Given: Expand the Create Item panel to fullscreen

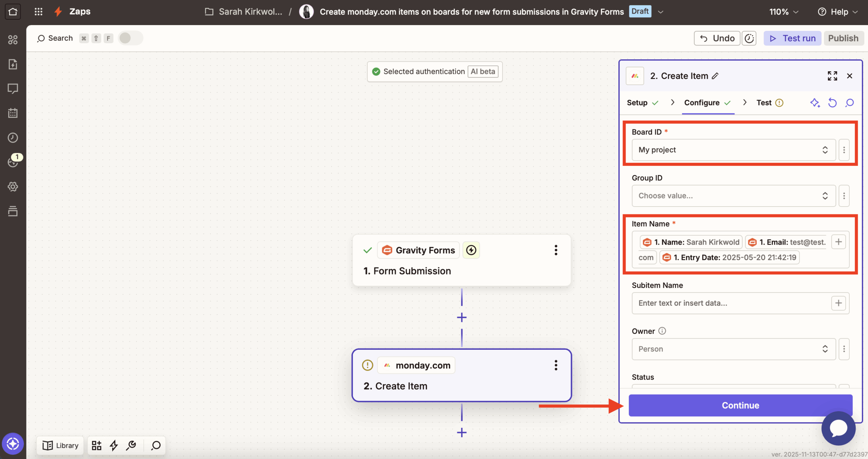Looking at the screenshot, I should 832,76.
